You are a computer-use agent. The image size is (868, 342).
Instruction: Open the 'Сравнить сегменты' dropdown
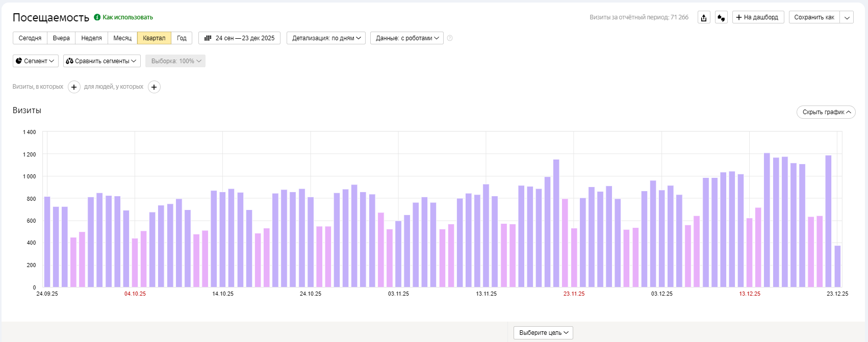coord(101,61)
